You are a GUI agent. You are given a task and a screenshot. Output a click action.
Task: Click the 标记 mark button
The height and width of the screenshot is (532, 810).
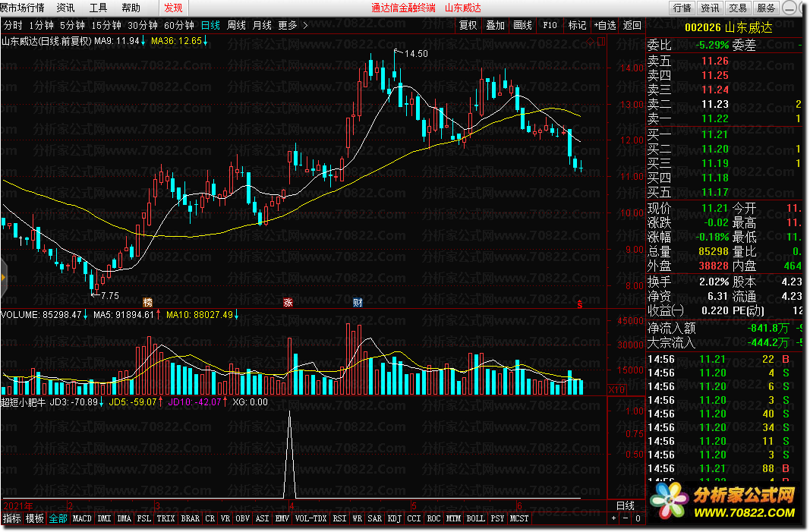(577, 25)
